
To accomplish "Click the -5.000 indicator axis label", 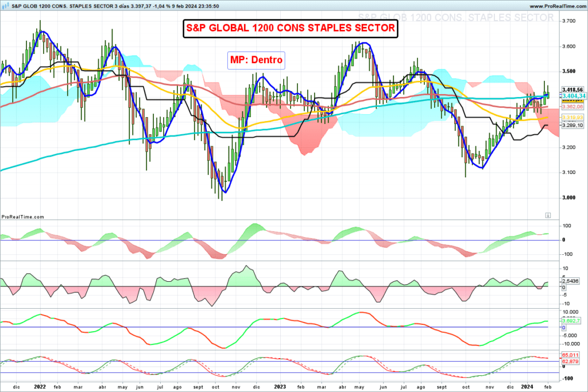I will pos(570,335).
